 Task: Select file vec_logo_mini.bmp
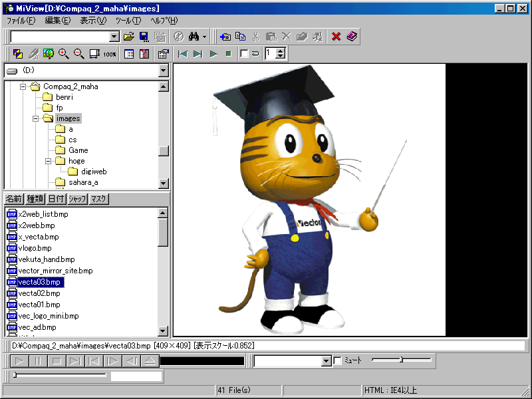pos(49,317)
